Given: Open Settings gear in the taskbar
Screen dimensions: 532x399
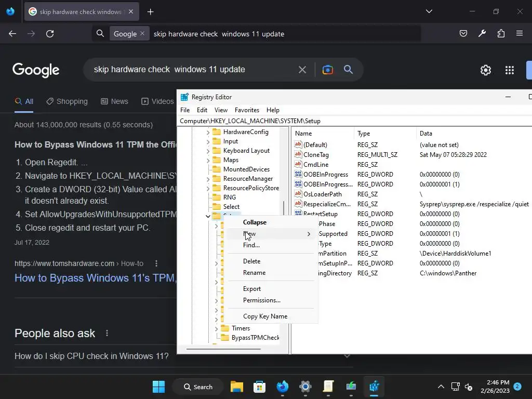Looking at the screenshot, I should 305,387.
